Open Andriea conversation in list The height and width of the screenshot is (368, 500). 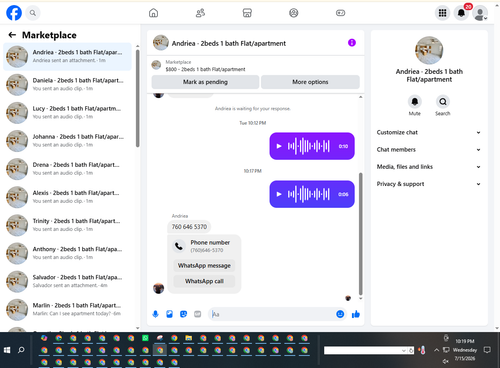click(68, 56)
